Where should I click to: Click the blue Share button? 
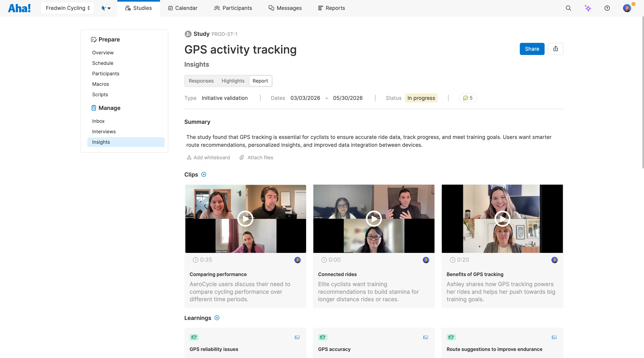click(x=532, y=49)
